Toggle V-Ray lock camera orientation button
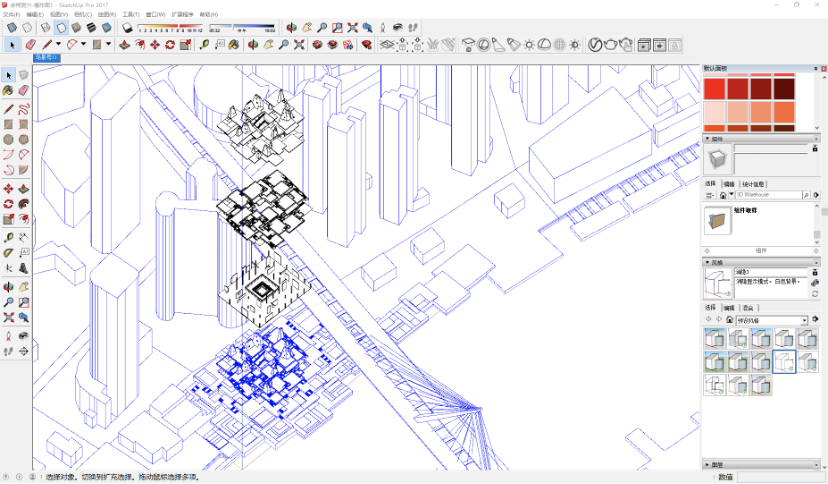The height and width of the screenshot is (484, 828). (x=675, y=45)
